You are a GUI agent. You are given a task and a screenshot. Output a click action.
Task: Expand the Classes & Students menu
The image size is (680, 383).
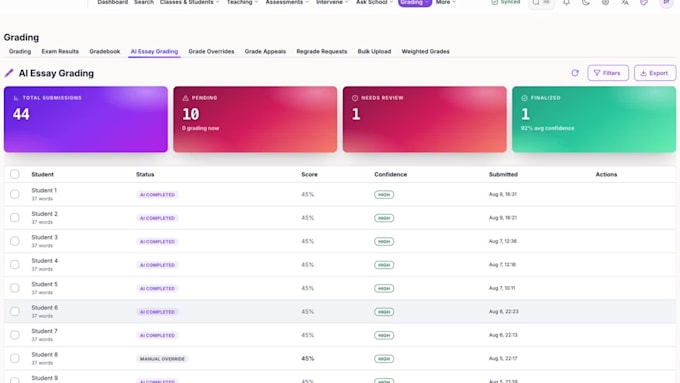(x=190, y=2)
